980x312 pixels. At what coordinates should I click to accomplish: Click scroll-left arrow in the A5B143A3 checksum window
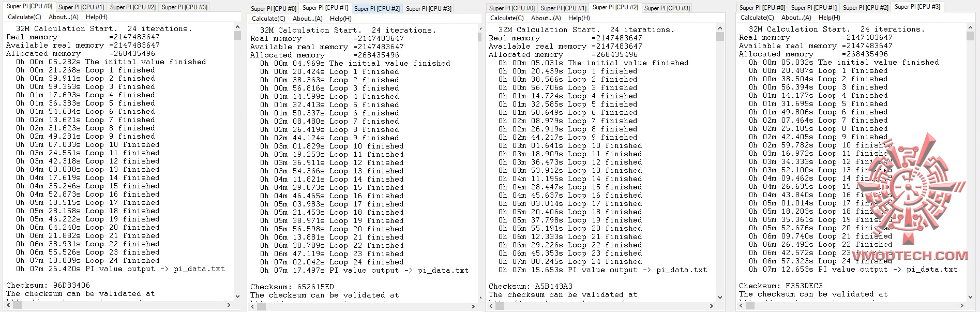coord(491,306)
